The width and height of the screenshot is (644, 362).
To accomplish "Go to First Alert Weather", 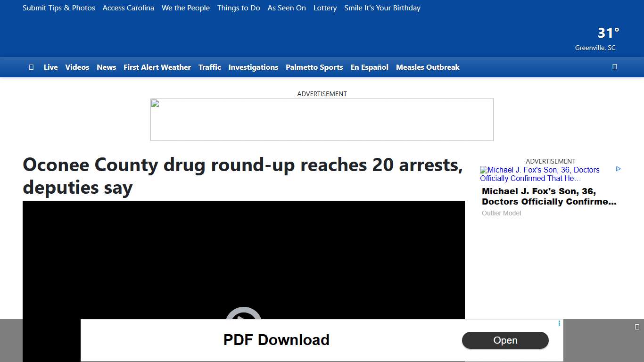I will 157,67.
